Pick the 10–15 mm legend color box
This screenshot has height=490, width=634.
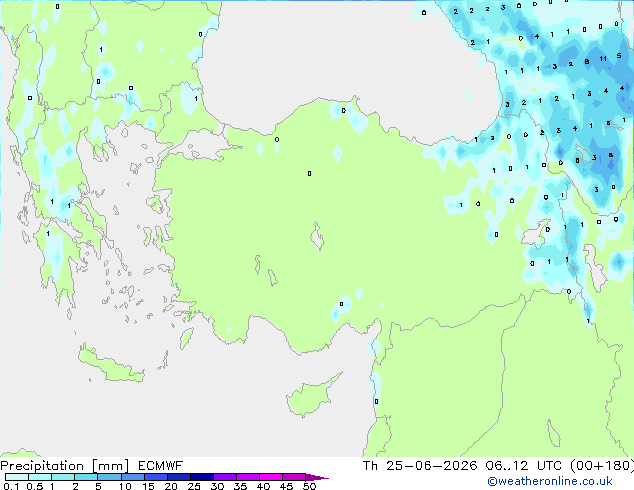pos(132,477)
